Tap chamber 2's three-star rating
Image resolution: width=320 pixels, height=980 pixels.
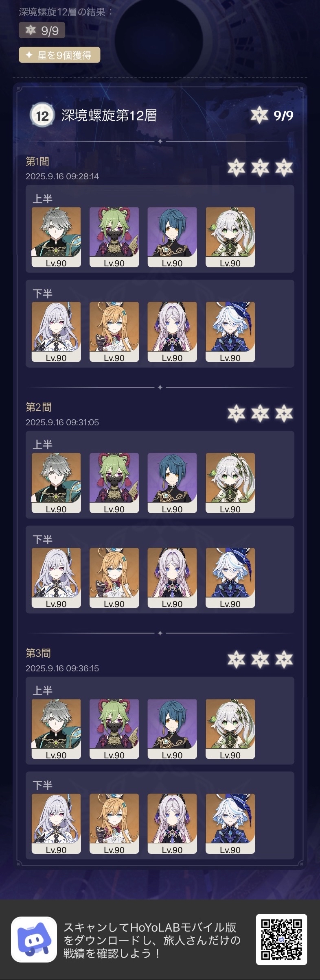point(260,414)
